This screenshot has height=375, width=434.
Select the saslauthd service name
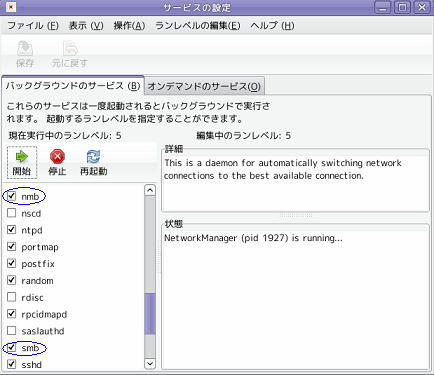coord(43,331)
